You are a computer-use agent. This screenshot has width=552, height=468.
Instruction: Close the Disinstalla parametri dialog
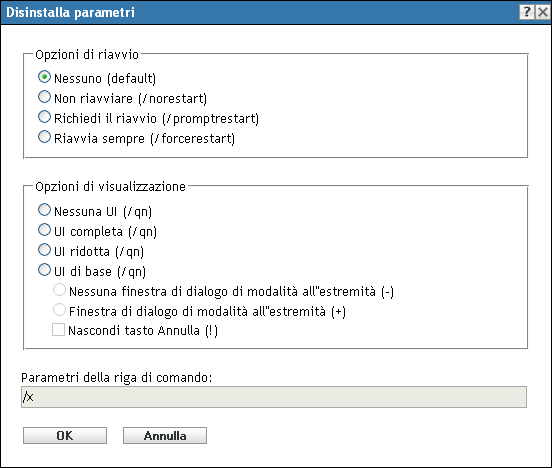[x=542, y=12]
